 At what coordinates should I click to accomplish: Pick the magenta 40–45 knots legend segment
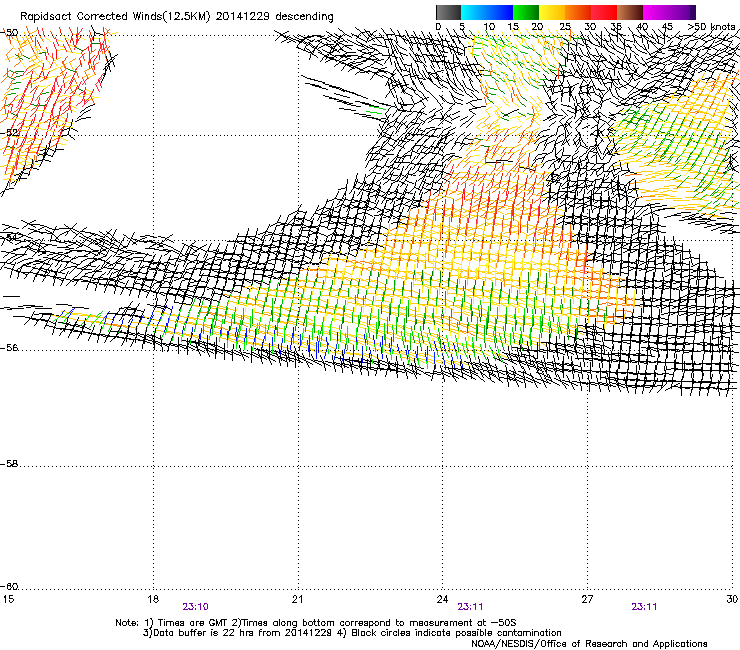(x=656, y=12)
